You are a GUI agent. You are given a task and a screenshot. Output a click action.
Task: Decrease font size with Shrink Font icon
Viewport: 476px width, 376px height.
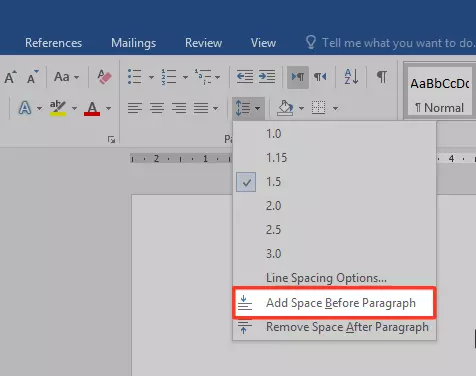tap(32, 77)
